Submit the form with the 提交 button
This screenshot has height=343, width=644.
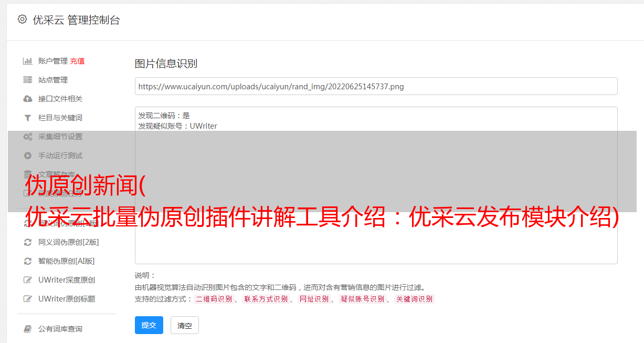pyautogui.click(x=149, y=325)
